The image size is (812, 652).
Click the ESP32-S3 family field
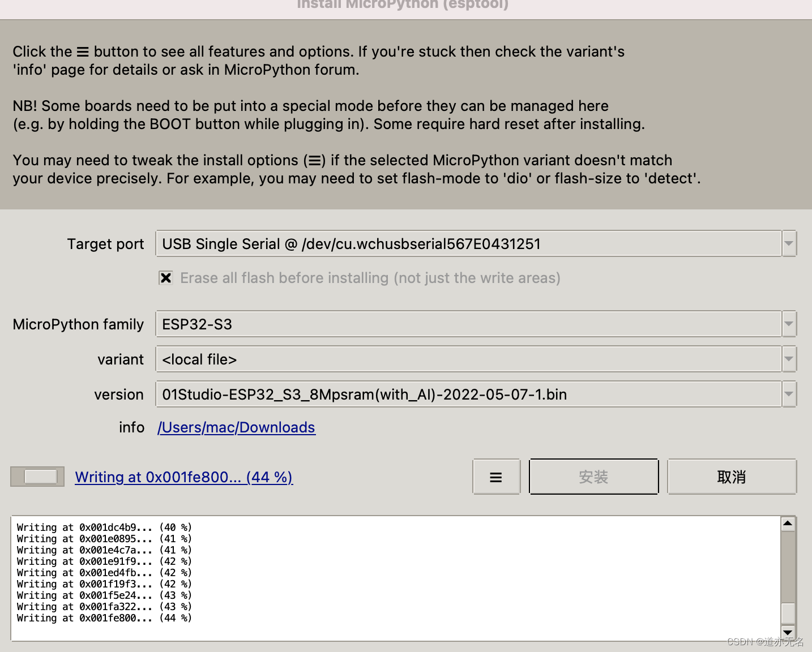(x=469, y=324)
